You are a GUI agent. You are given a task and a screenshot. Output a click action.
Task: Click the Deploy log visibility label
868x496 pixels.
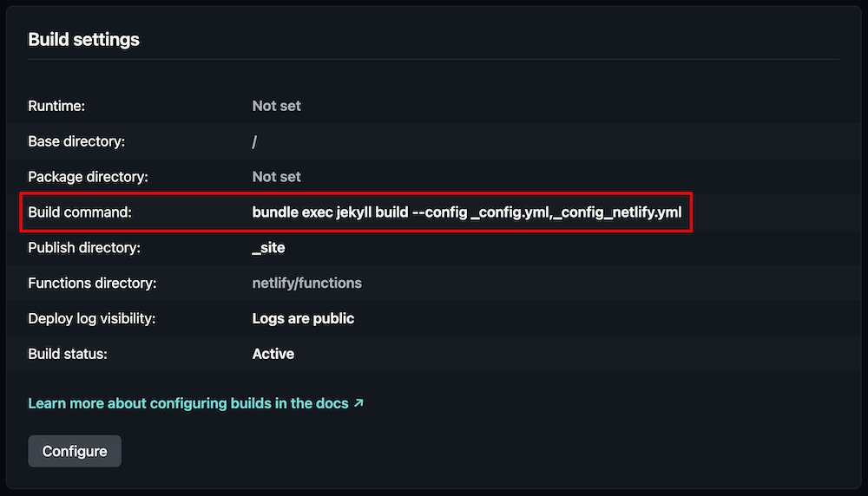click(91, 319)
